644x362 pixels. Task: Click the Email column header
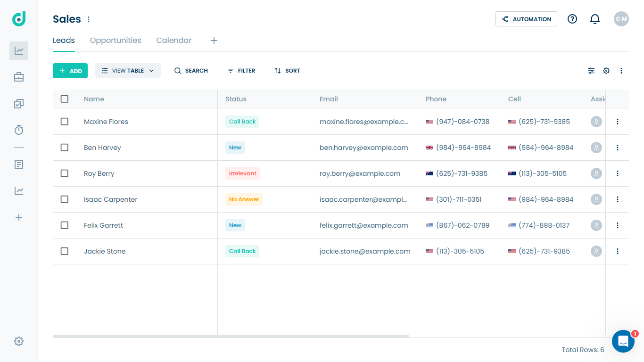pyautogui.click(x=329, y=99)
